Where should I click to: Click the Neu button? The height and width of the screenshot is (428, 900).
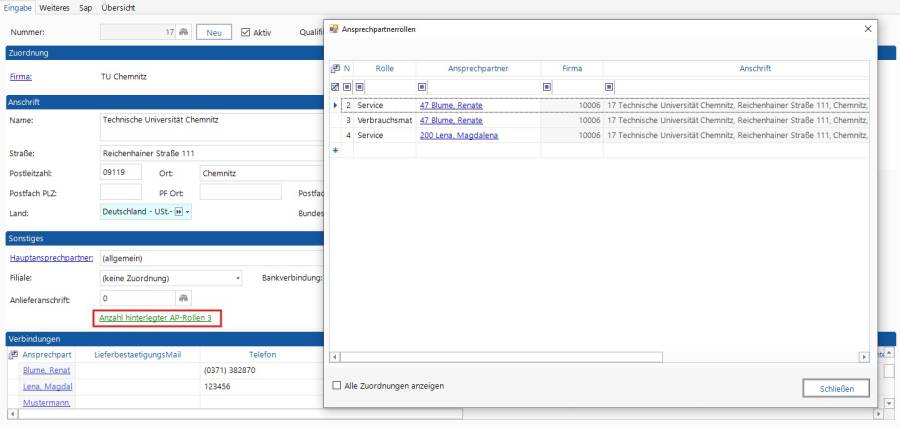tap(213, 32)
